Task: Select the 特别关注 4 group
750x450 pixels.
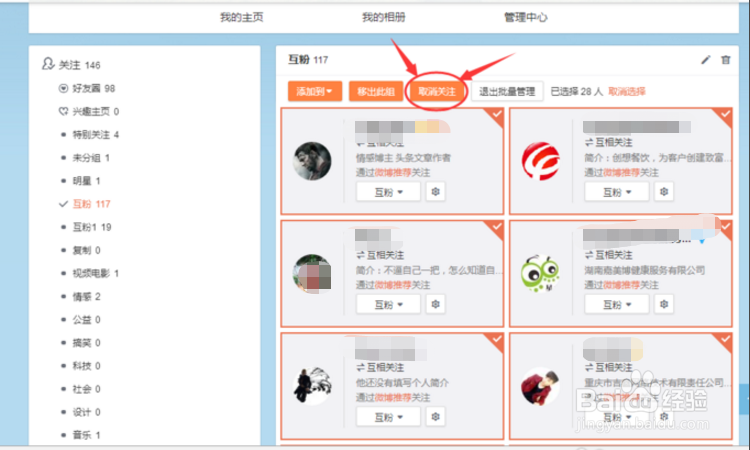Action: click(x=96, y=135)
